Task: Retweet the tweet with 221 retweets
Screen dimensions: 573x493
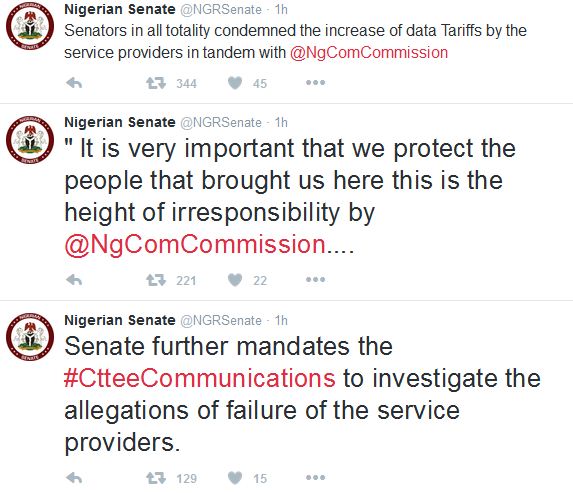Action: [x=156, y=280]
